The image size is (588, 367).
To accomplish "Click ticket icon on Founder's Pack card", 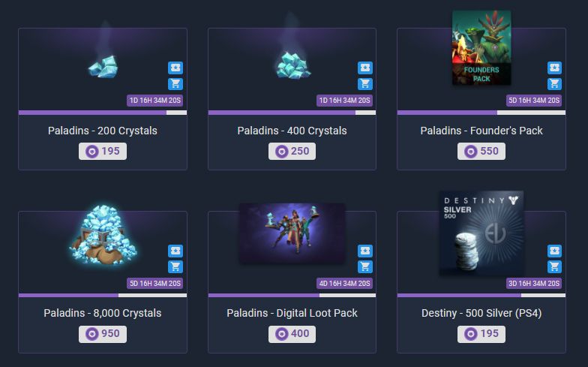I will (x=554, y=68).
